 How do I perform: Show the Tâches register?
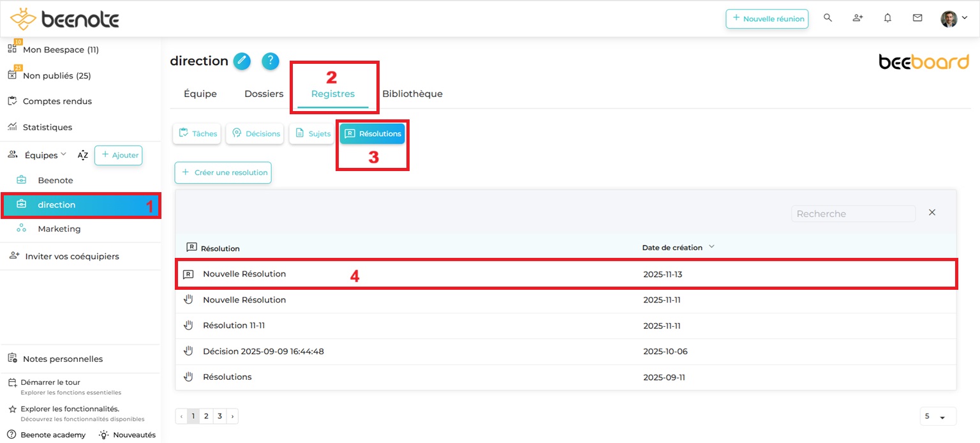[x=197, y=134]
